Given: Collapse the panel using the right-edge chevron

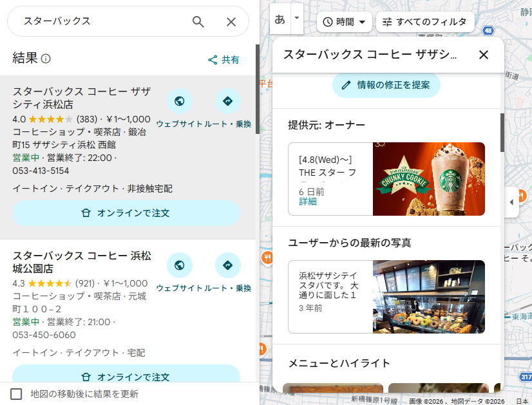Looking at the screenshot, I should tap(512, 202).
